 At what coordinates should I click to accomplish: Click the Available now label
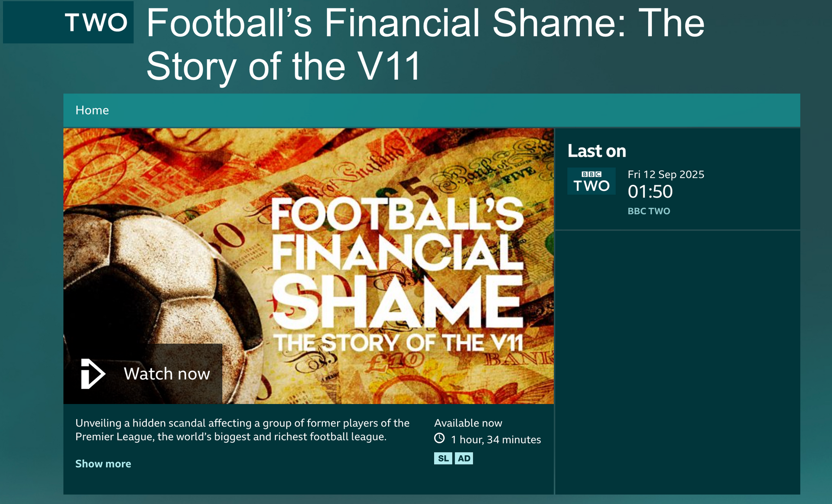[468, 423]
